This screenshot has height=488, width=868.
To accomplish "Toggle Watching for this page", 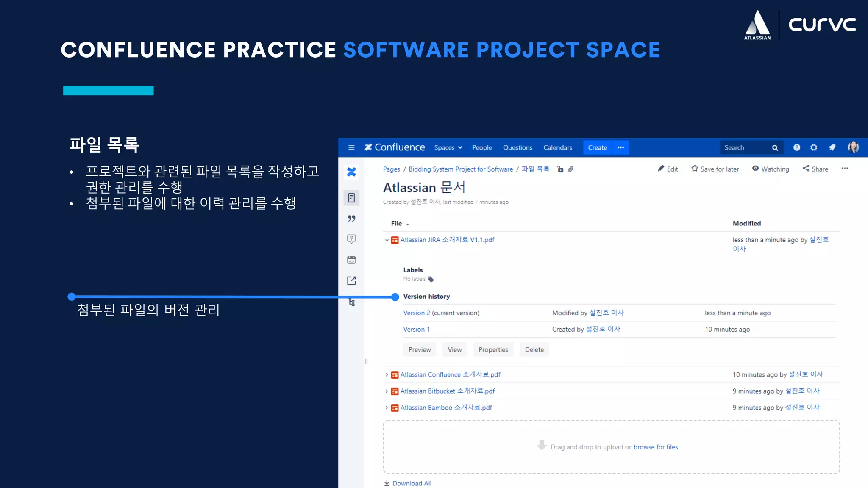I will point(771,169).
